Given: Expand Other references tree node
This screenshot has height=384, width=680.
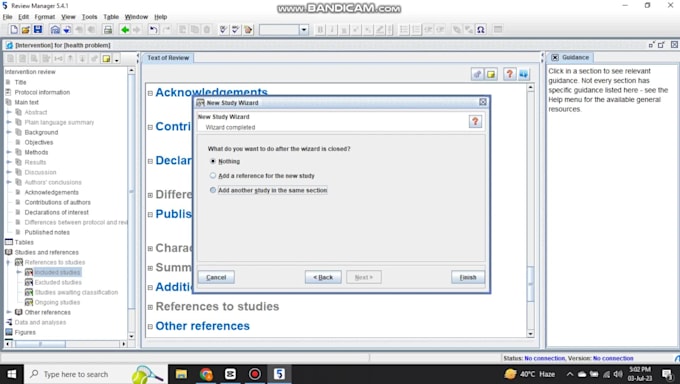Looking at the screenshot, I should pos(9,312).
